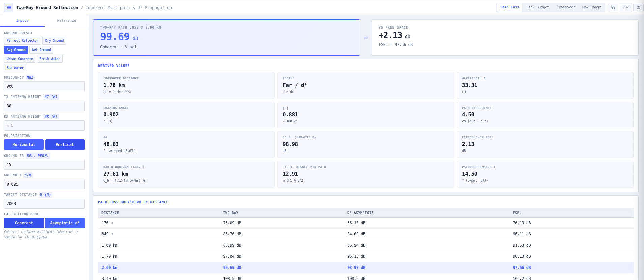Click the Wavelength 33.31 cm card
Screen dimensions: 644x280
point(545,85)
